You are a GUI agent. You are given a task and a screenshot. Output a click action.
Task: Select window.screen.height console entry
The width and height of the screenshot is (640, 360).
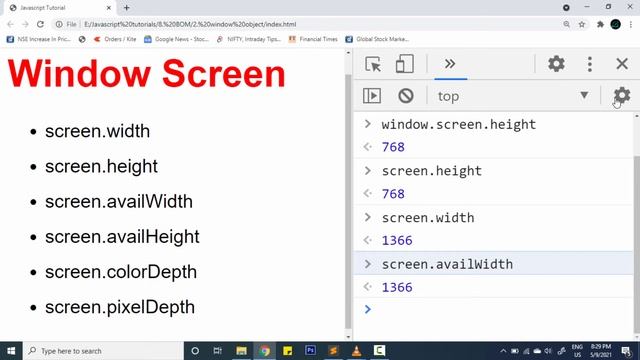[x=458, y=124]
